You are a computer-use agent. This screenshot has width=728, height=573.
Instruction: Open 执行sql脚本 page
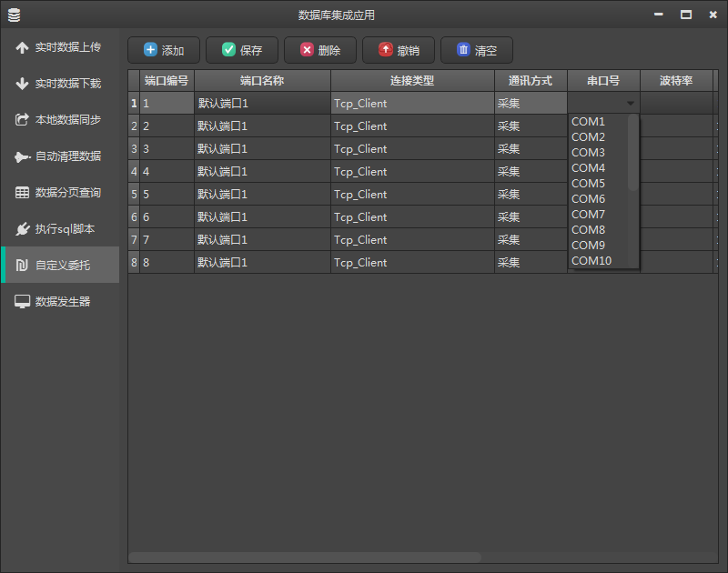60,228
